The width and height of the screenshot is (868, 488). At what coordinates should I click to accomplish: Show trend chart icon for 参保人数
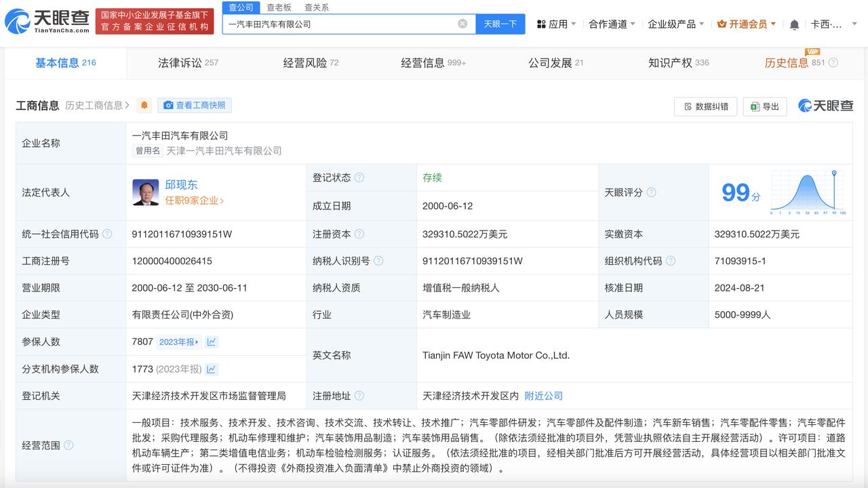coord(212,342)
